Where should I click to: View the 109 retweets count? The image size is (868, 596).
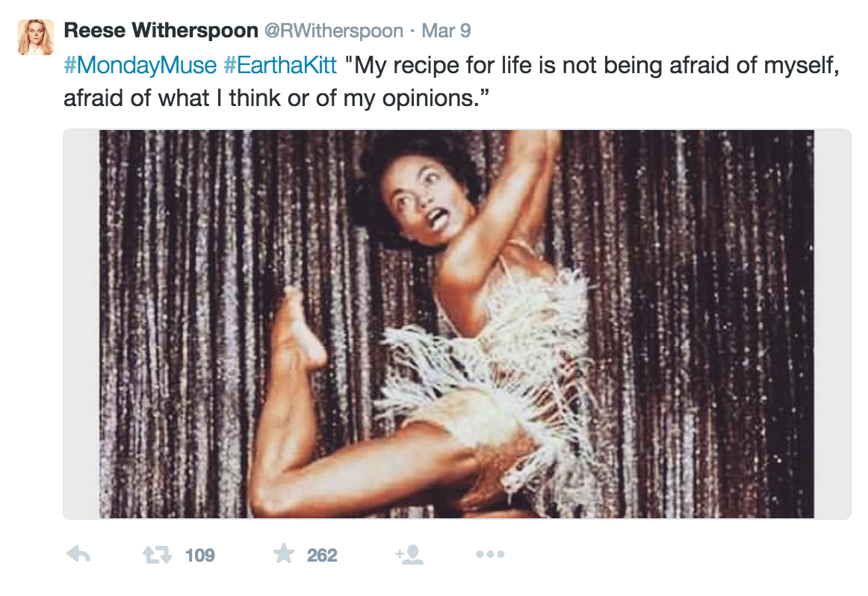coord(200,555)
